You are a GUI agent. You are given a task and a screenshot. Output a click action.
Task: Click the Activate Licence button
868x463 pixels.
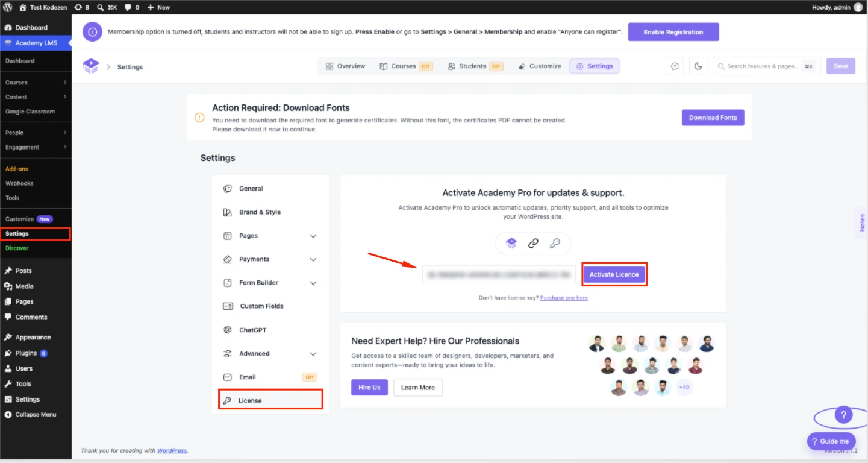pos(614,274)
